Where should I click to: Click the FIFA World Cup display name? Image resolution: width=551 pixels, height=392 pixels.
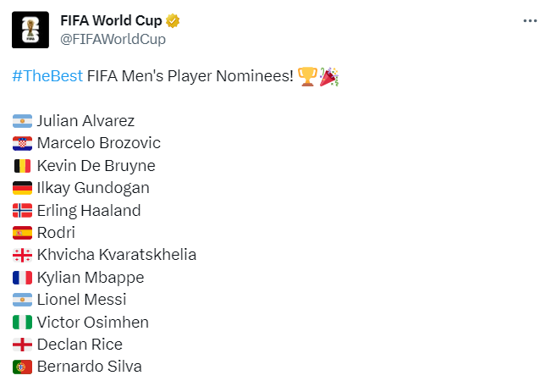pos(111,20)
